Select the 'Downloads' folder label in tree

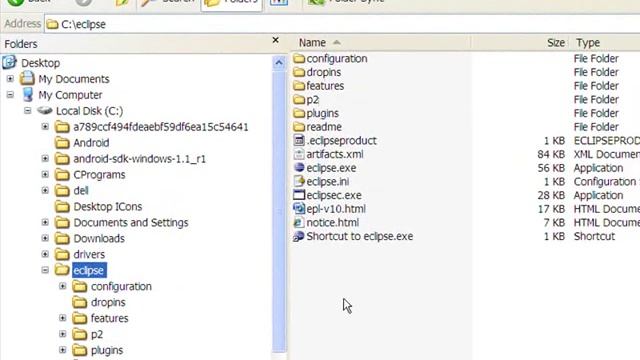99,238
